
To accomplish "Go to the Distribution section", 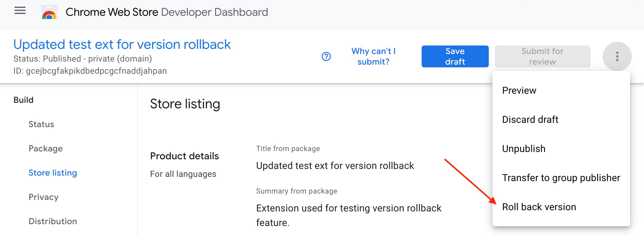I will click(x=53, y=221).
